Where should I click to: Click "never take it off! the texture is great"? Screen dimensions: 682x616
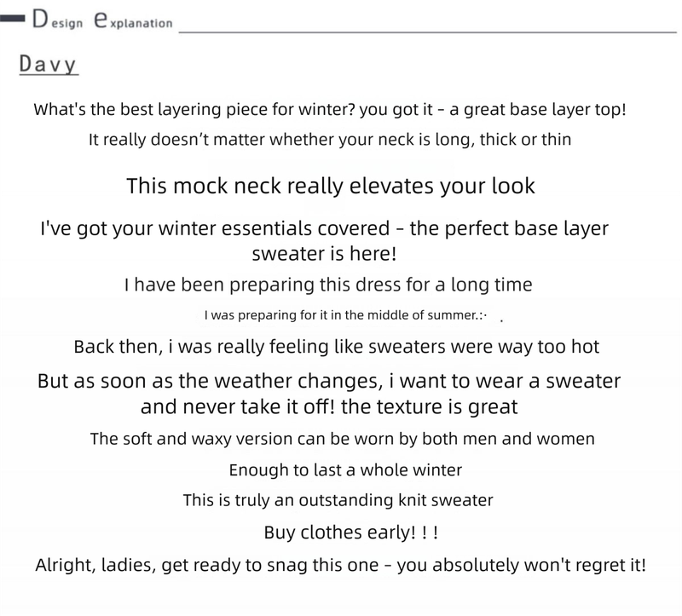pyautogui.click(x=329, y=406)
